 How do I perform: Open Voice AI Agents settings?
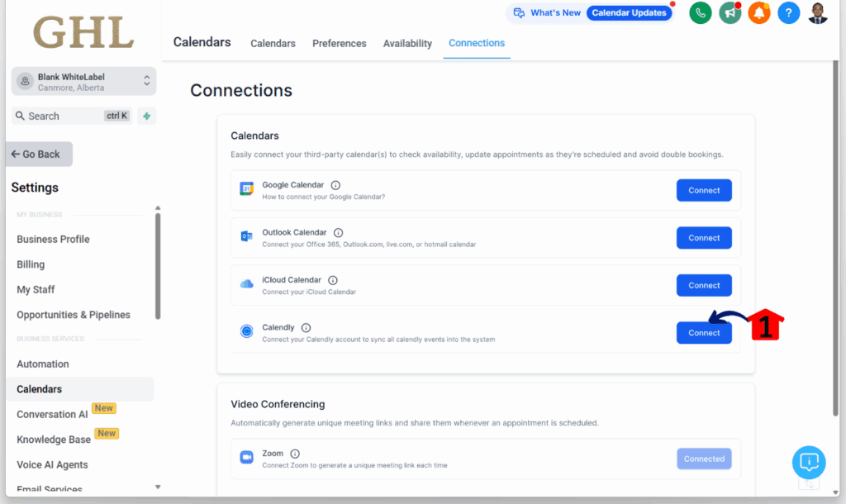[52, 465]
